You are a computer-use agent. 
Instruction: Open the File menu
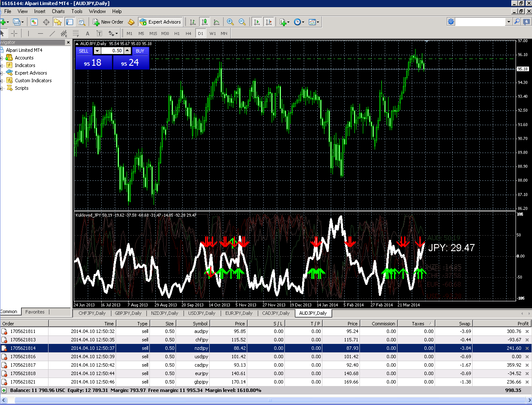pyautogui.click(x=8, y=11)
